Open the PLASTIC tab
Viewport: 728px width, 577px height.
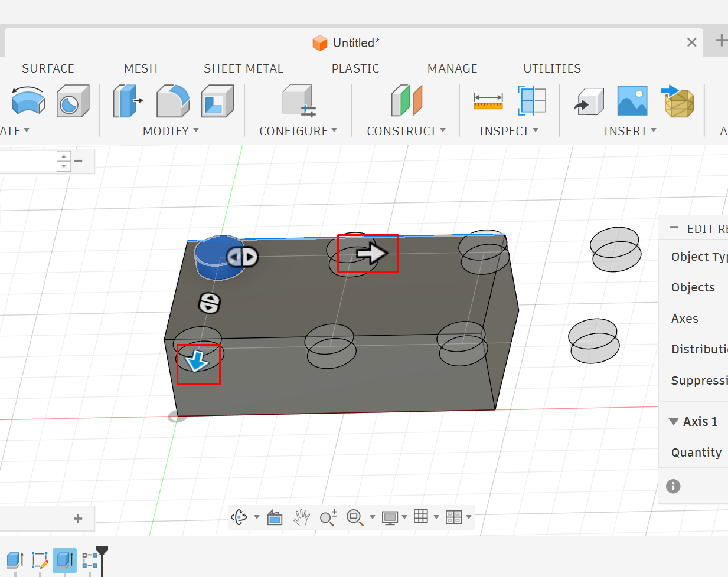coord(355,68)
